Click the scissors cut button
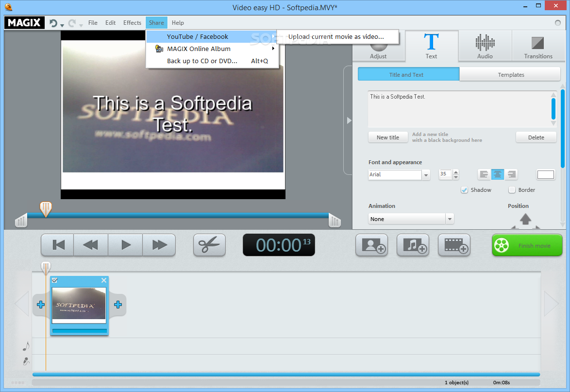The width and height of the screenshot is (570, 392). (x=209, y=245)
